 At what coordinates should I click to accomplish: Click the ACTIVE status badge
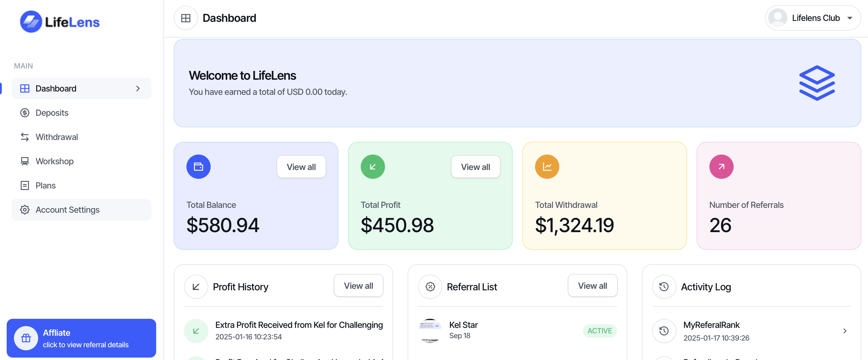pos(600,331)
